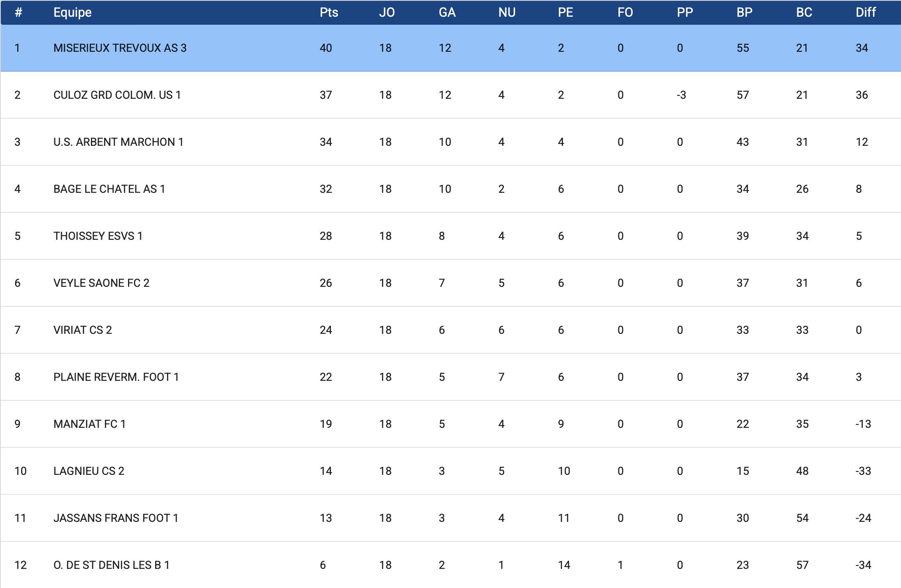Open the THOISSEY ESVS 1 team

tap(98, 236)
